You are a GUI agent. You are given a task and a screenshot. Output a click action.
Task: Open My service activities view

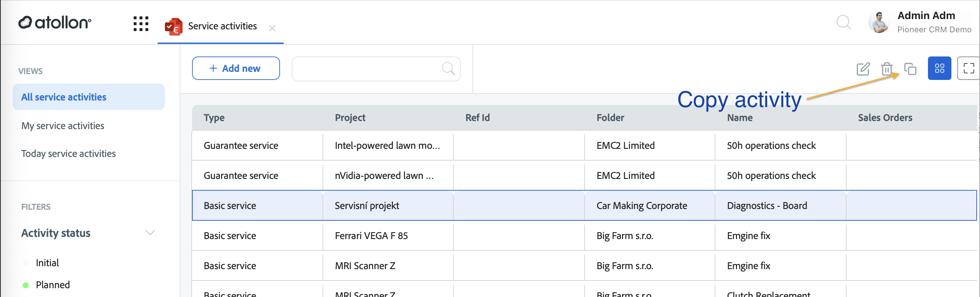coord(63,126)
